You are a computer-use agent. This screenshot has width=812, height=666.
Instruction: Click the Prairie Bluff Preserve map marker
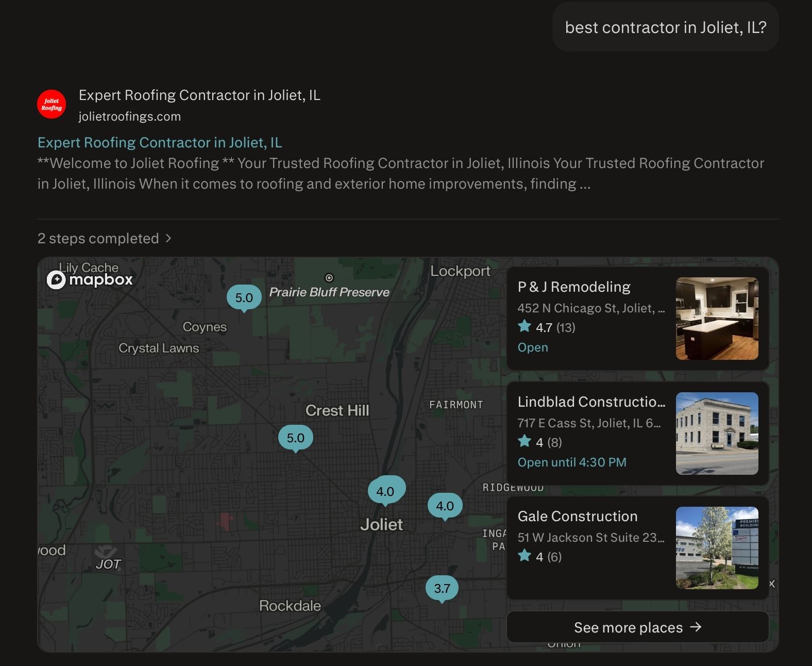click(x=329, y=278)
